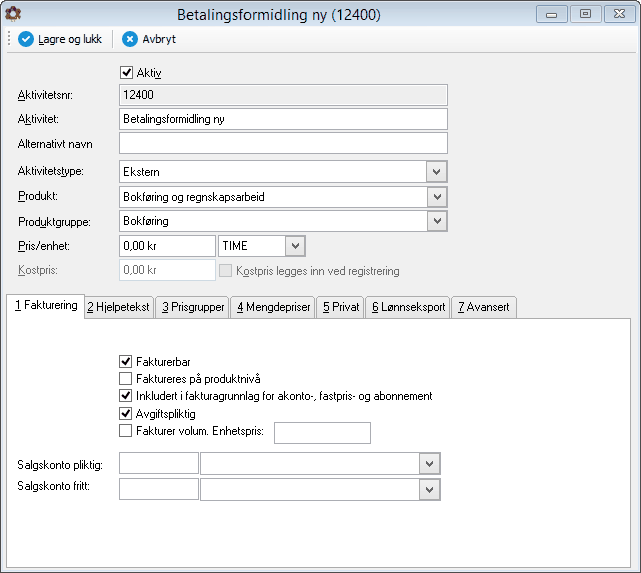Open the 3 Prisgrupper tab
This screenshot has width=641, height=573.
193,307
